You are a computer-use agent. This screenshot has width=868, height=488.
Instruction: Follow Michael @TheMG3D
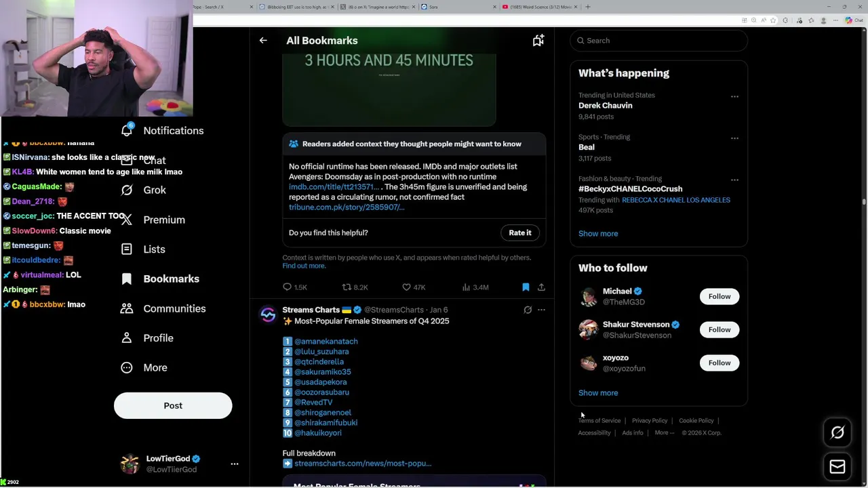click(719, 296)
